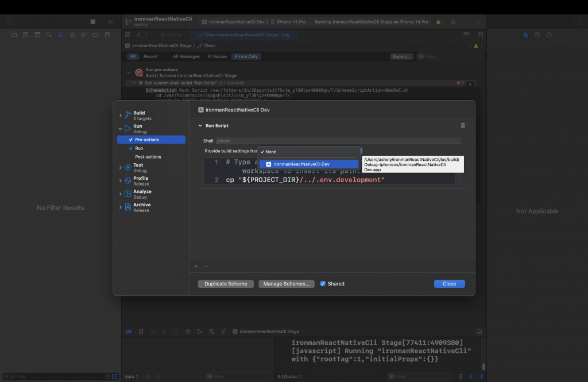Open the Project navigator folder icon

[x=14, y=35]
